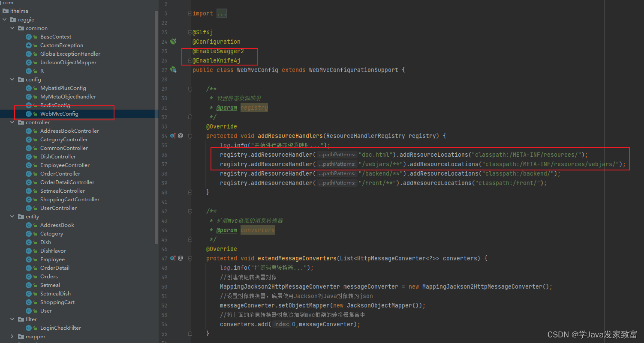Click the CustomException class icon
Image resolution: width=644 pixels, height=343 pixels.
pos(29,45)
